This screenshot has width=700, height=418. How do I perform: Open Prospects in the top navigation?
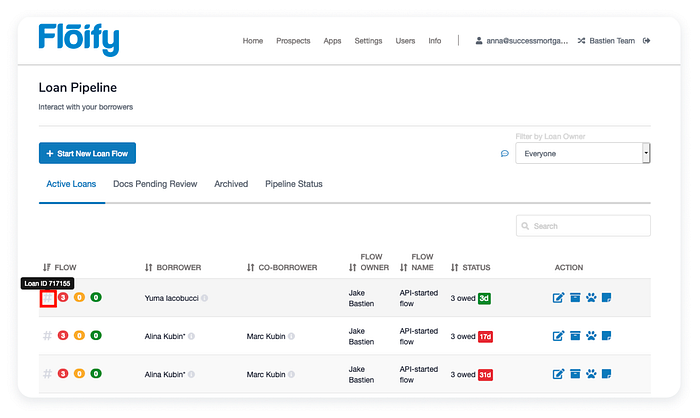[x=293, y=41]
